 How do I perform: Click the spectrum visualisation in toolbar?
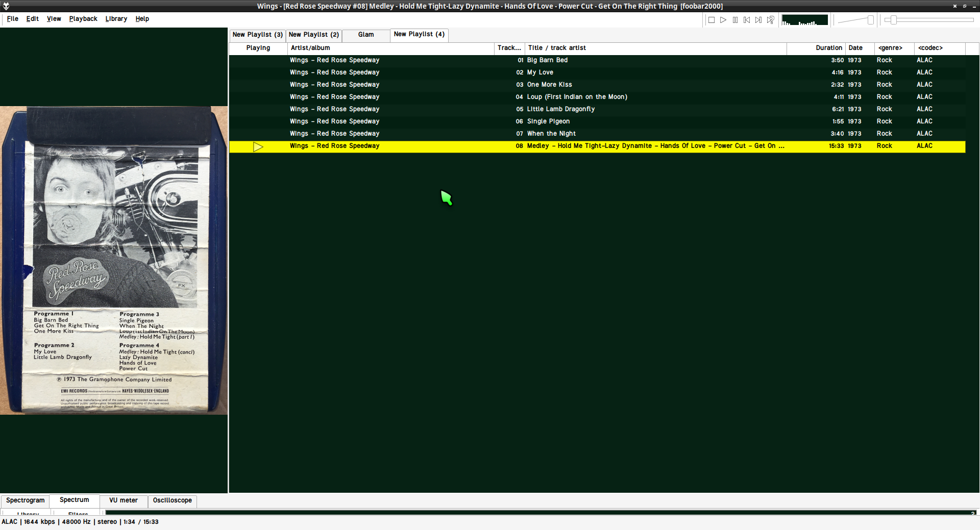(805, 20)
